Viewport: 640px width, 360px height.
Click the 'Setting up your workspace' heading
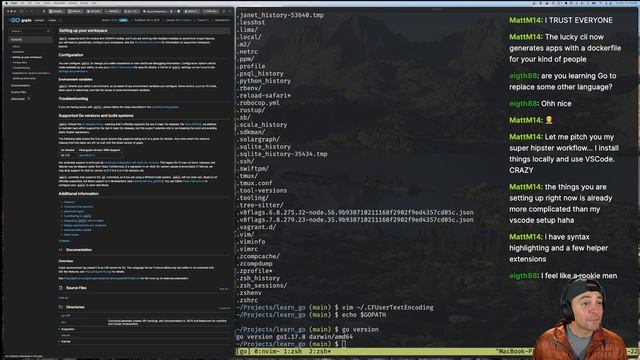(x=83, y=31)
